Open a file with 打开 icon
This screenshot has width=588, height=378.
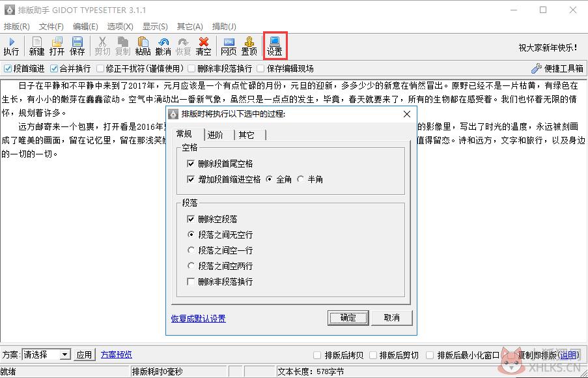coord(57,46)
